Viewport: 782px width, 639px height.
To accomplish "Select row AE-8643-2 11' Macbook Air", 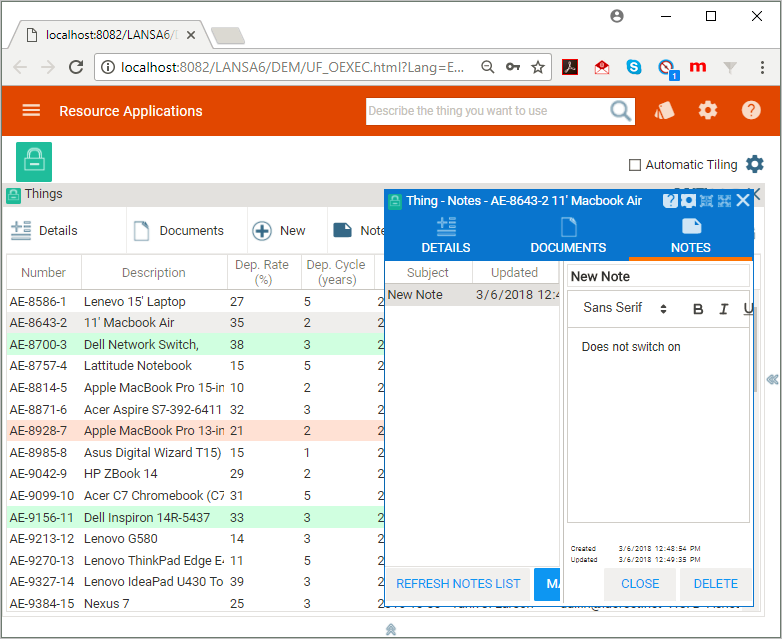I will click(196, 323).
